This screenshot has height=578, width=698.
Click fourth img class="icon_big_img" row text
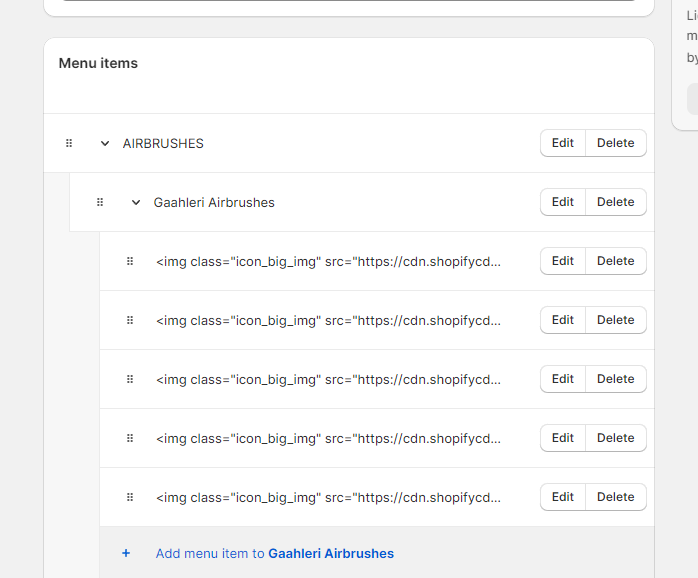(x=329, y=439)
